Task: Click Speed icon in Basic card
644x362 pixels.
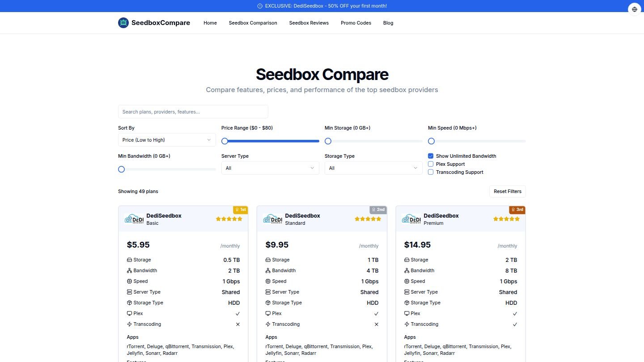Action: point(129,281)
